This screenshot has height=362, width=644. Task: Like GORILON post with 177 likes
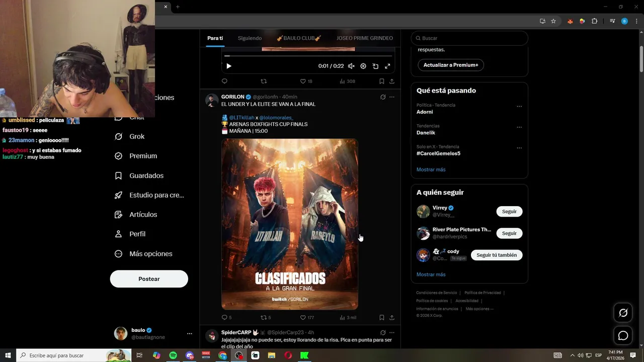(307, 317)
